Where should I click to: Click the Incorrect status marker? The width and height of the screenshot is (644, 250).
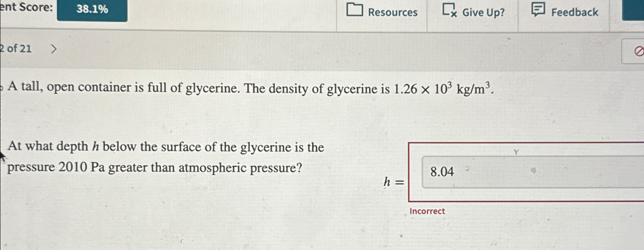click(x=427, y=211)
